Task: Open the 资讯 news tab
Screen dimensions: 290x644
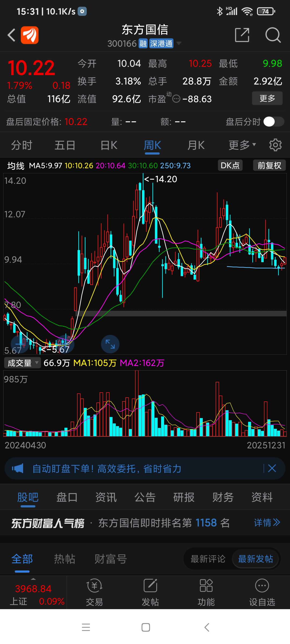Action: [106, 497]
